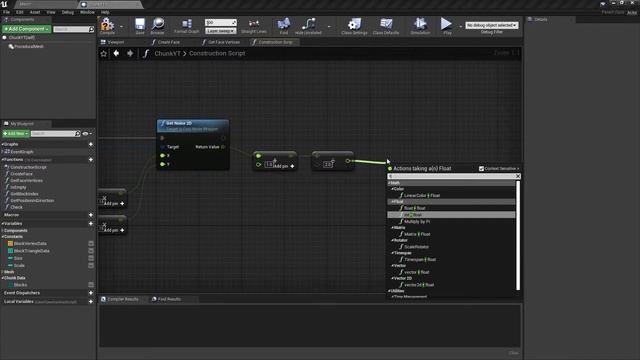
Task: Add a new graph with the Graphs plus icon
Action: click(x=91, y=144)
